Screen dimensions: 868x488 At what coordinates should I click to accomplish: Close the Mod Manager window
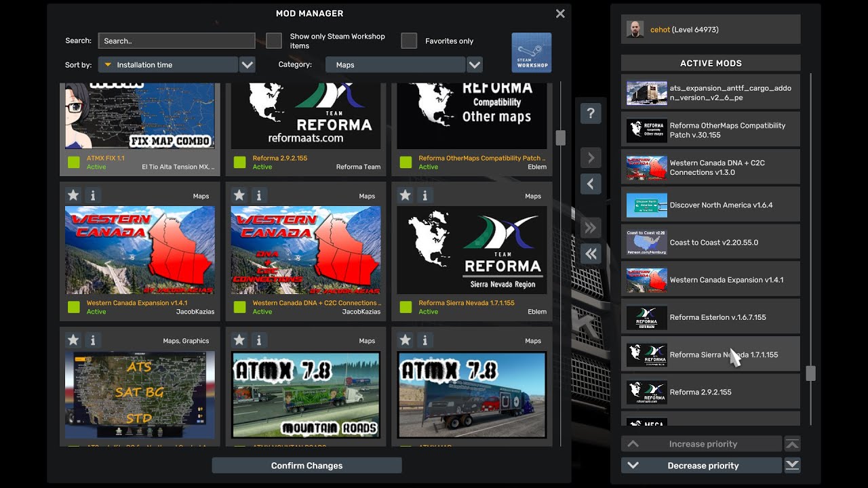pos(560,14)
